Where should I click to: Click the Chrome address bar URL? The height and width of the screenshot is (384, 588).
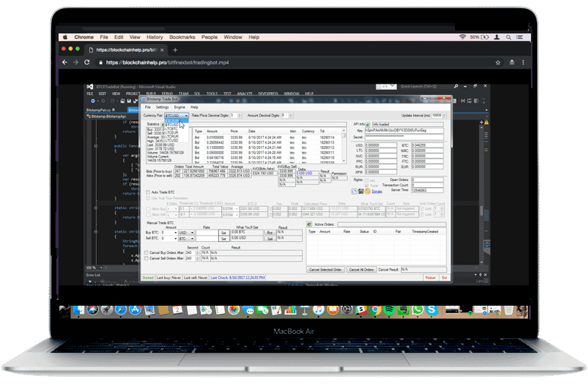point(167,62)
